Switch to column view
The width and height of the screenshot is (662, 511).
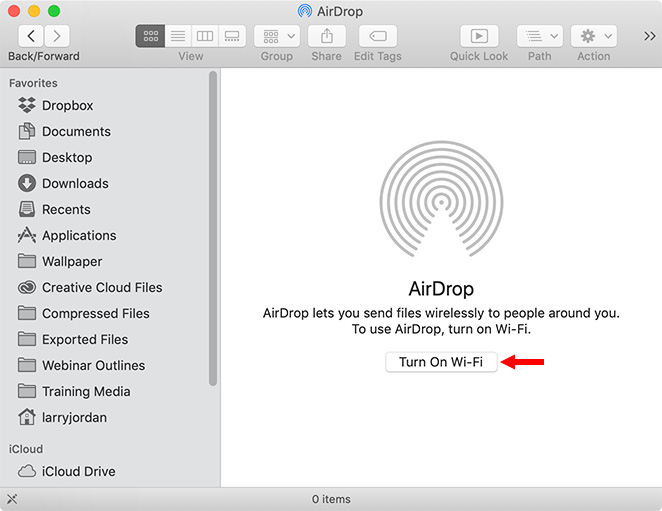[205, 36]
